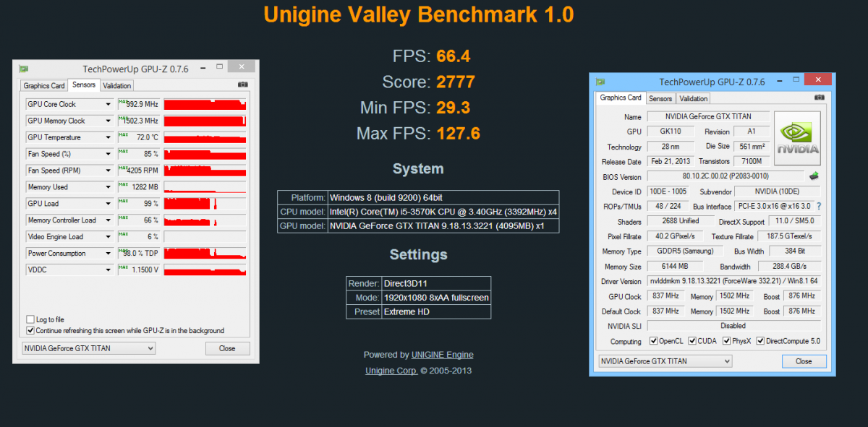Open the GPU Memory Clock sensor dropdown
868x427 pixels.
point(109,121)
